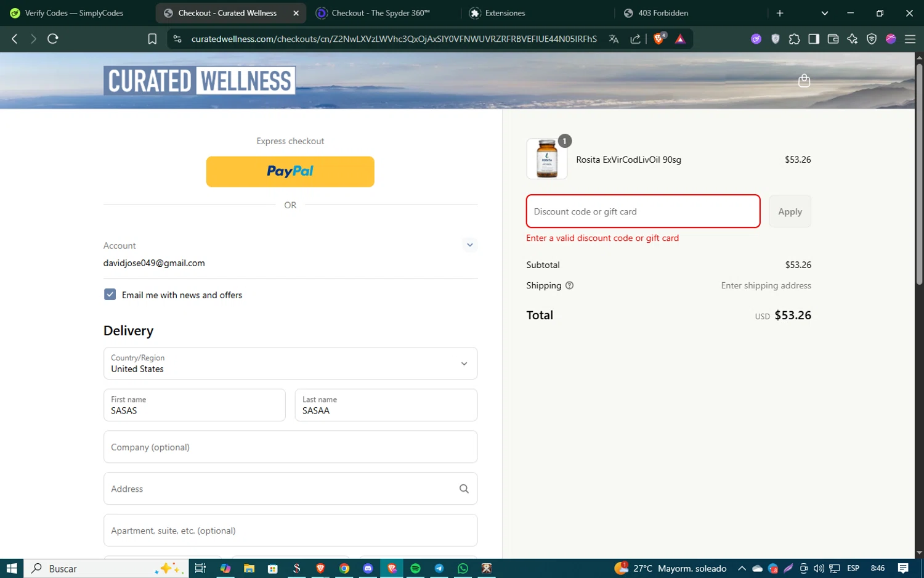The height and width of the screenshot is (578, 924).
Task: Click the davidjose049@gmail.com account email
Action: coord(154,263)
